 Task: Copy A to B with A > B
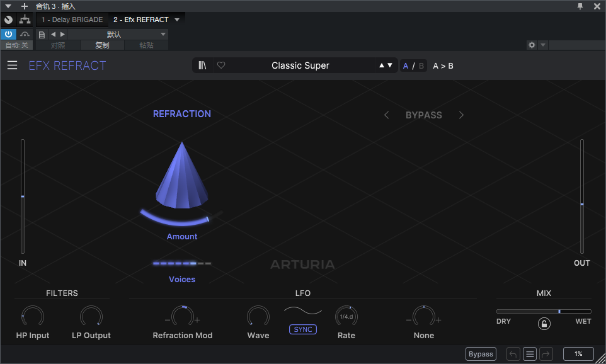pos(443,65)
